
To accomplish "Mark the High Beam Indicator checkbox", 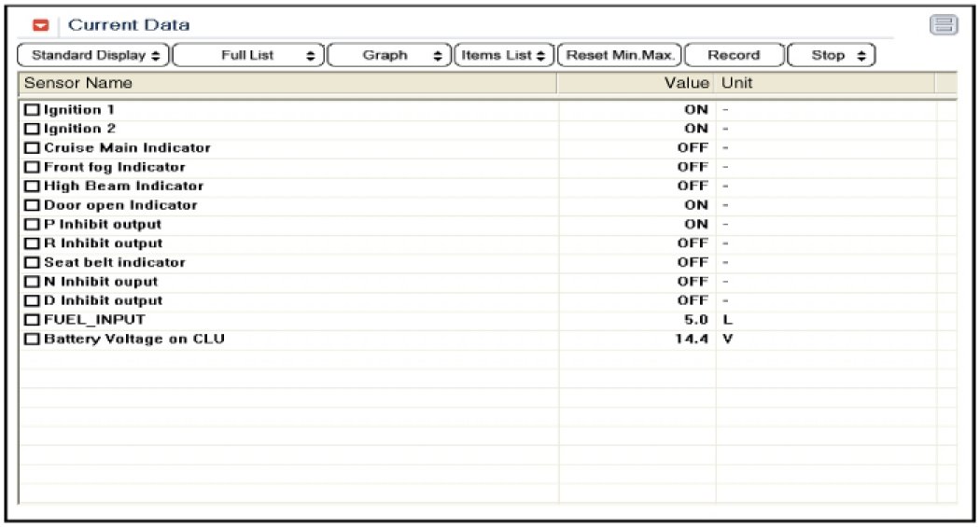I will click(32, 187).
